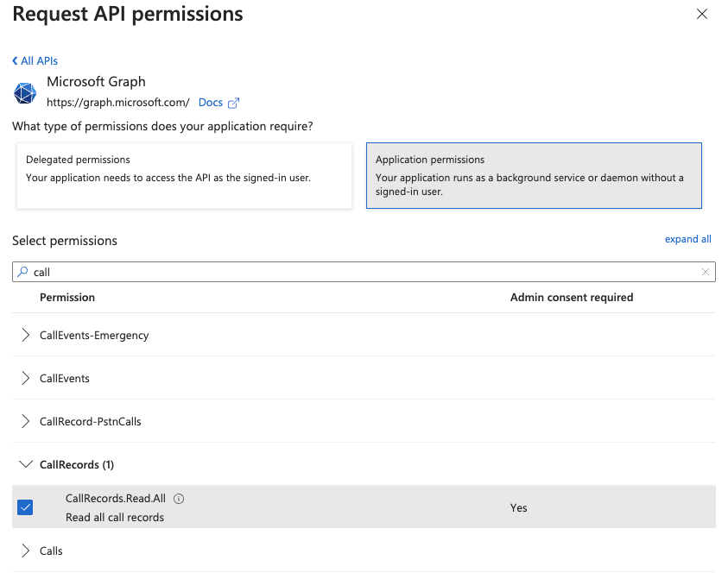The height and width of the screenshot is (579, 728).
Task: Open the Microsoft Graph Docs link
Action: pos(211,103)
